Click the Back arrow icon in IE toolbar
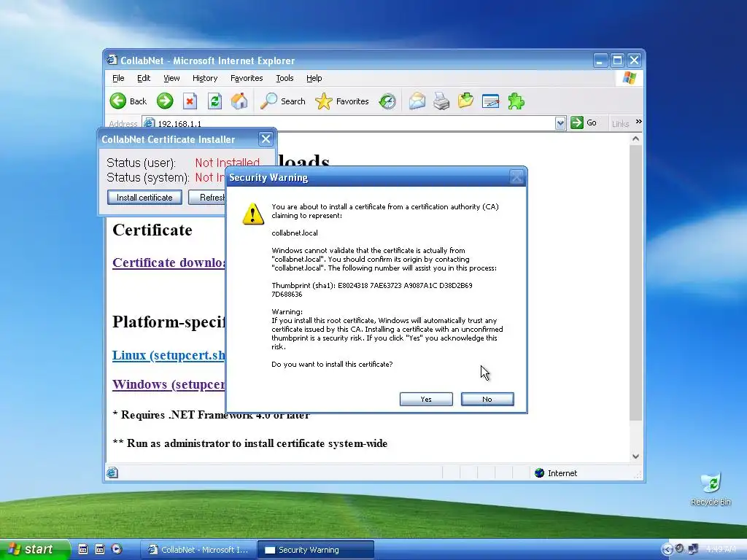This screenshot has width=747, height=560. tap(117, 101)
